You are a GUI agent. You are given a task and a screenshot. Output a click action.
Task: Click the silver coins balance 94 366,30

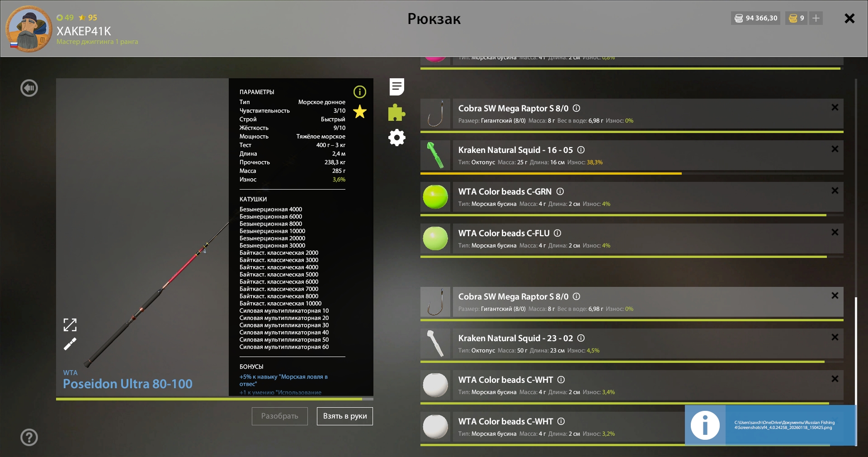click(x=756, y=18)
